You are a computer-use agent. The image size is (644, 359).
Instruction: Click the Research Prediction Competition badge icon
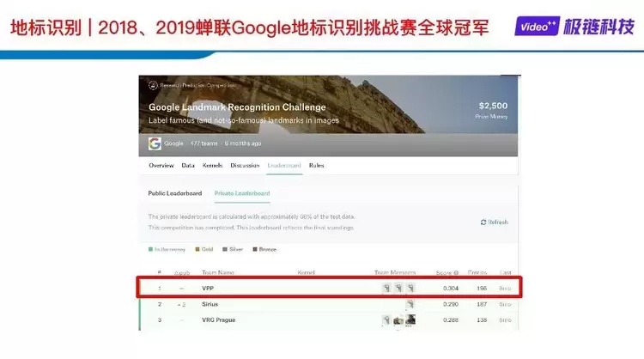click(153, 86)
